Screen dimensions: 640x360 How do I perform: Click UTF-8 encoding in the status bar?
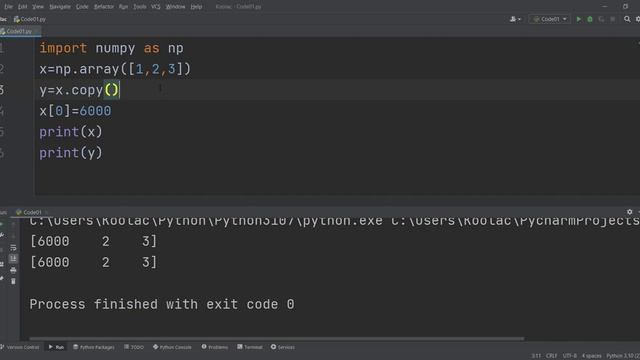pyautogui.click(x=570, y=356)
